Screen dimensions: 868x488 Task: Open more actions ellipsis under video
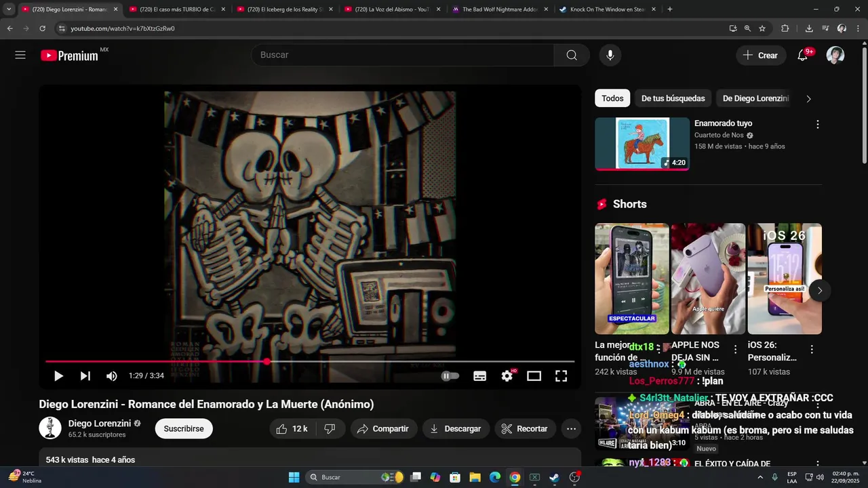point(572,429)
